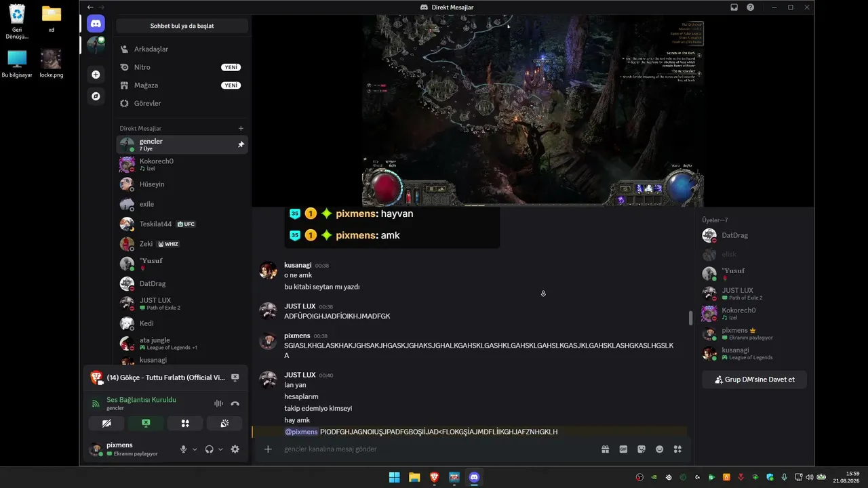Open the sticker picker
Image resolution: width=868 pixels, height=488 pixels.
(x=642, y=449)
